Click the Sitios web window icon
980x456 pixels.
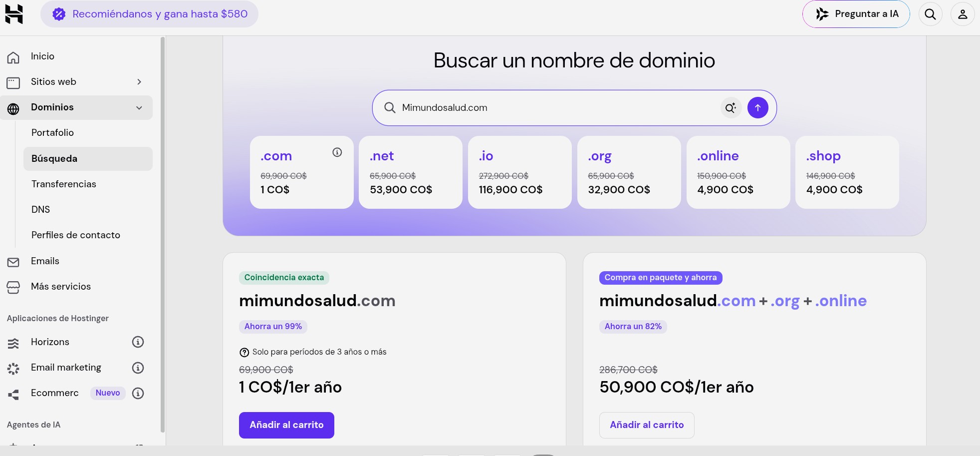pos(13,82)
